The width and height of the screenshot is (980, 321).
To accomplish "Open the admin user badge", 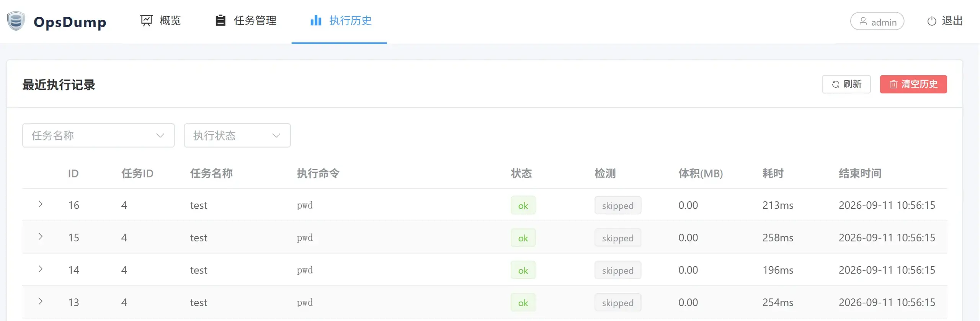I will pos(877,21).
